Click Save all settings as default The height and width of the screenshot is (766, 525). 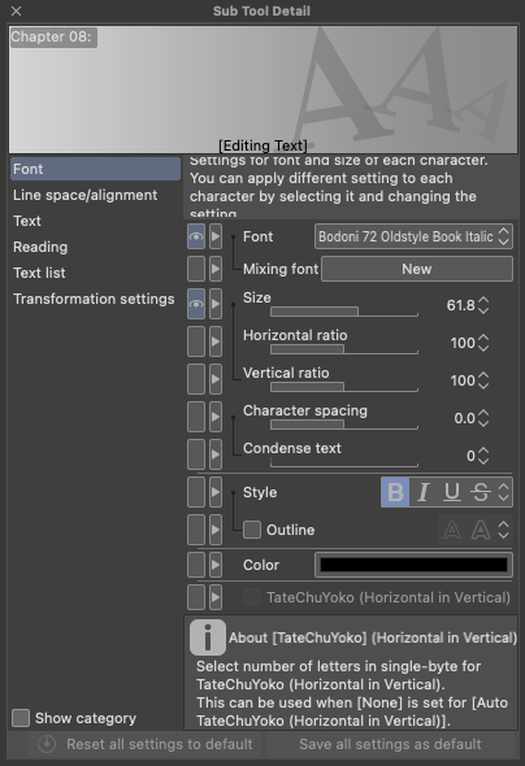pyautogui.click(x=390, y=744)
